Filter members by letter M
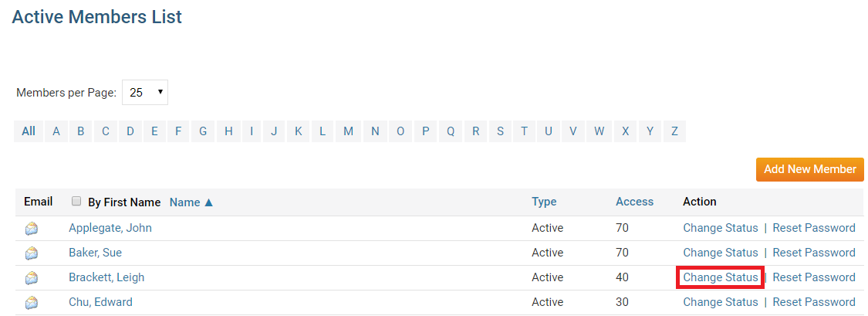Viewport: 868px width, 316px height. [348, 131]
